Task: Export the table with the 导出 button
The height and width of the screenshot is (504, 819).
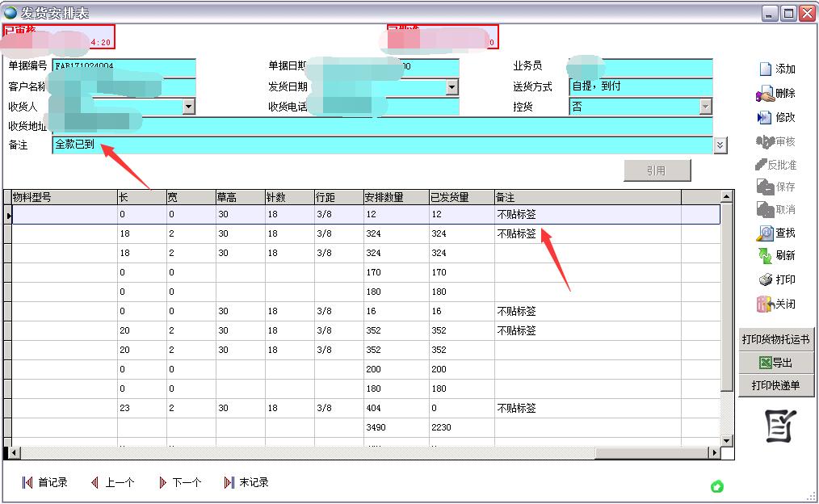Action: click(x=775, y=363)
